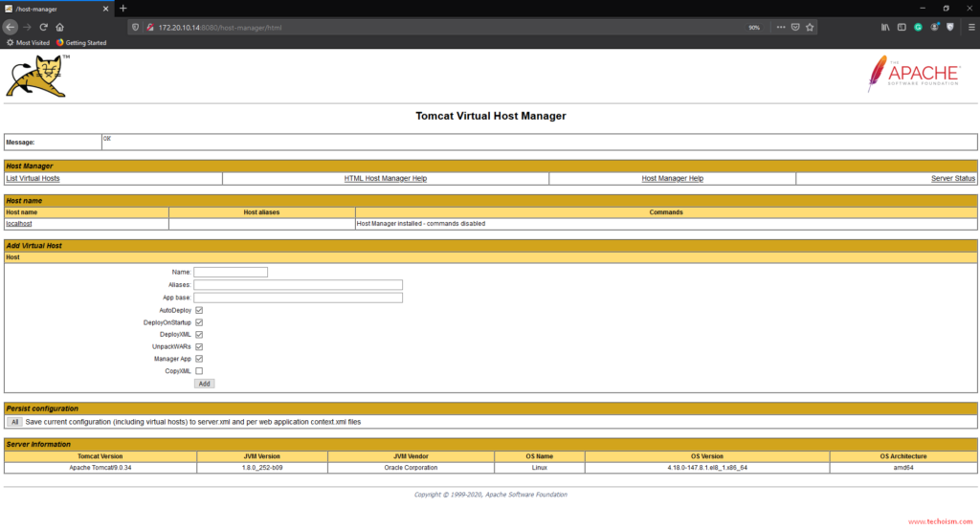Open the Getting Started bookmark

tap(81, 43)
